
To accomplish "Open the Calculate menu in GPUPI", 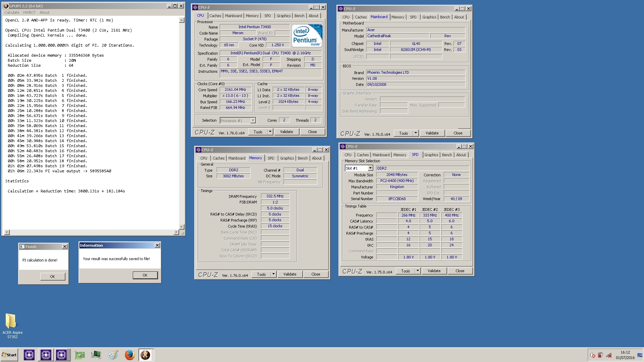I will tap(12, 12).
